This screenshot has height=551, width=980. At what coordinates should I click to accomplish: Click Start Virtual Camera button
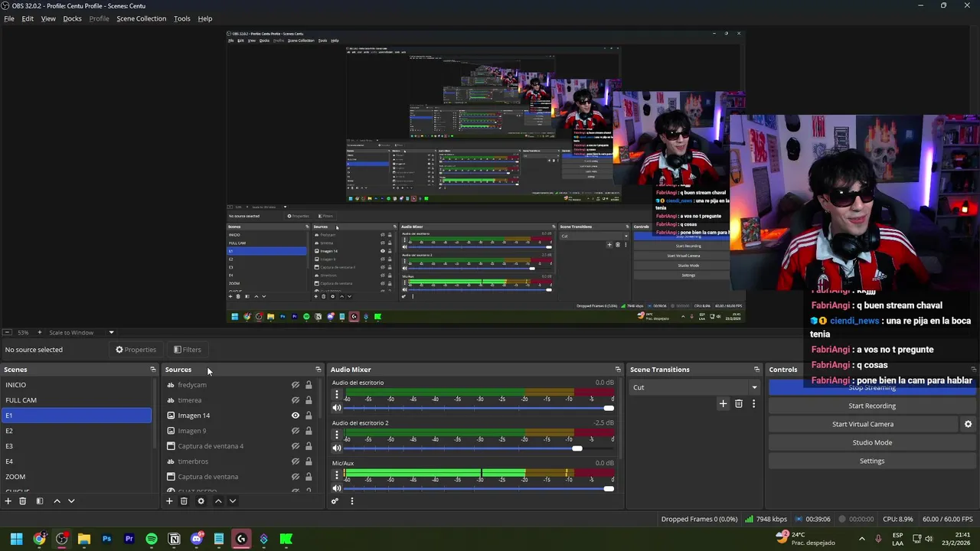[863, 424]
